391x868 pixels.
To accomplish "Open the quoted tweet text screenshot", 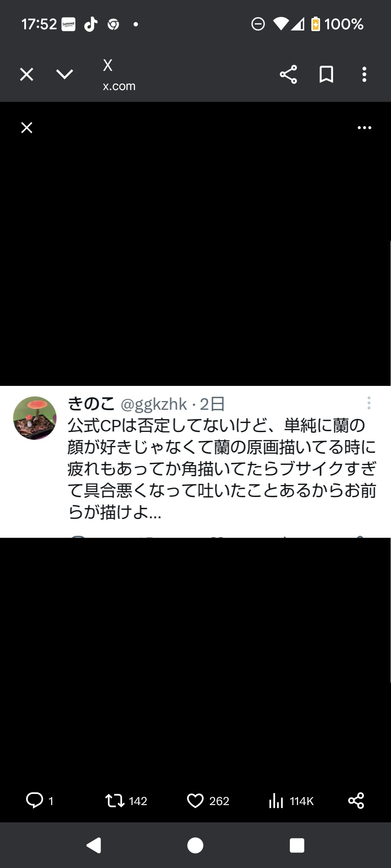I will pyautogui.click(x=195, y=462).
